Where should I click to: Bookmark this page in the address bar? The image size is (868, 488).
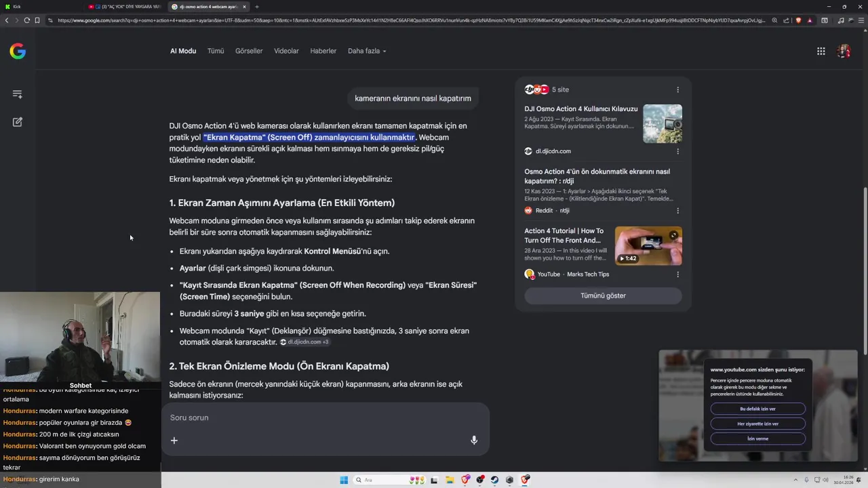pos(37,20)
